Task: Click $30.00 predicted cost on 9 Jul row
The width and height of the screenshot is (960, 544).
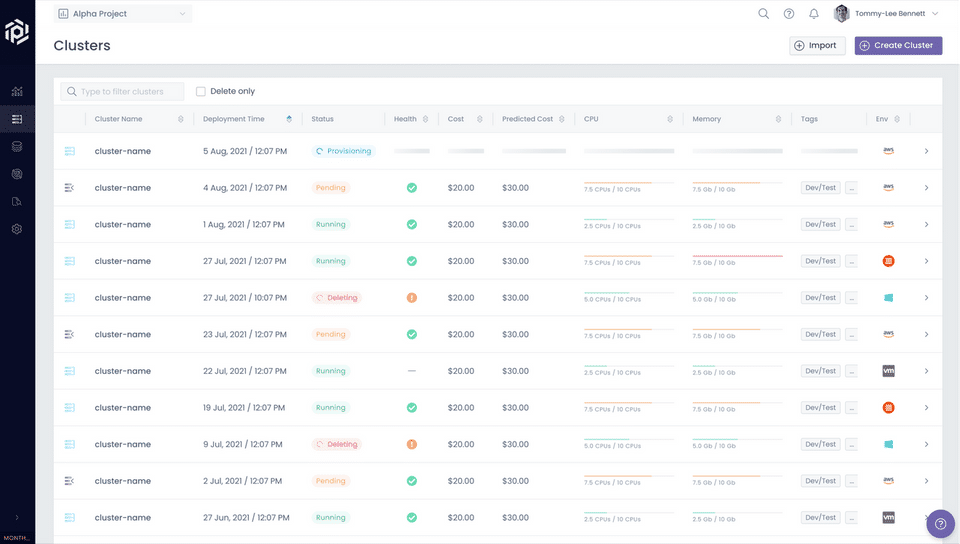Action: (516, 444)
